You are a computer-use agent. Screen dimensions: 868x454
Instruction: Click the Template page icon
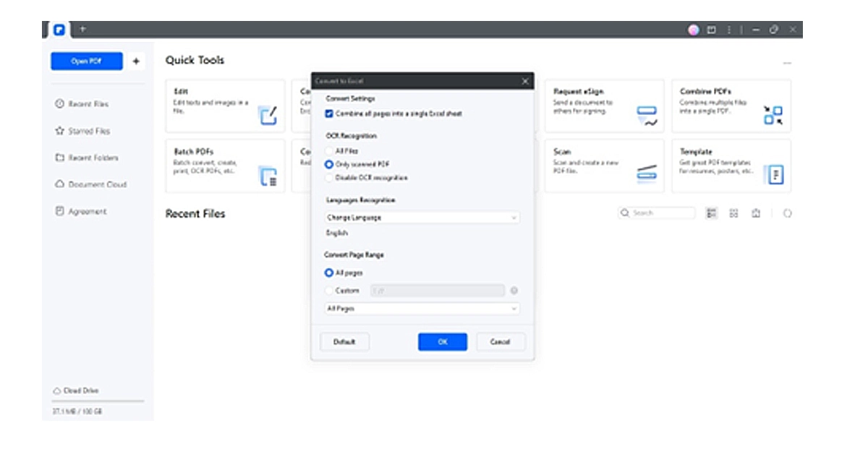click(x=775, y=175)
